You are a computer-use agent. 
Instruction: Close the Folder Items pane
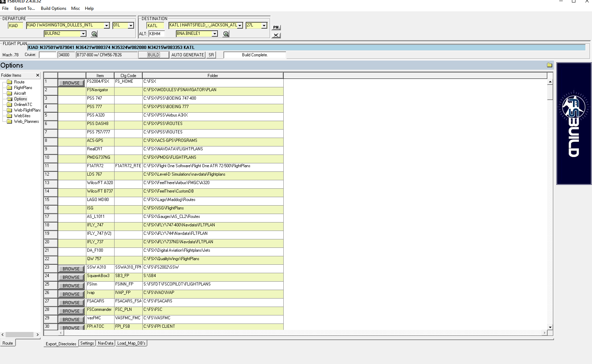point(38,75)
